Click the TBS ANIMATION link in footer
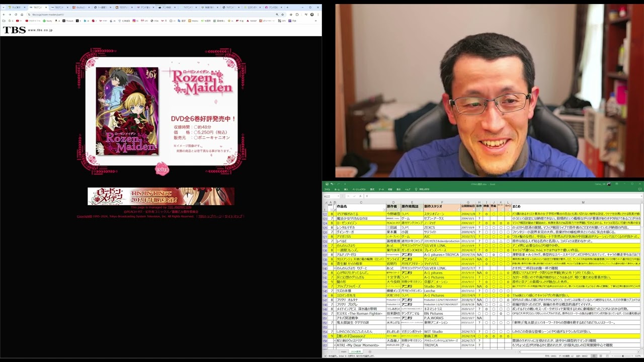644x362 pixels. tap(179, 207)
